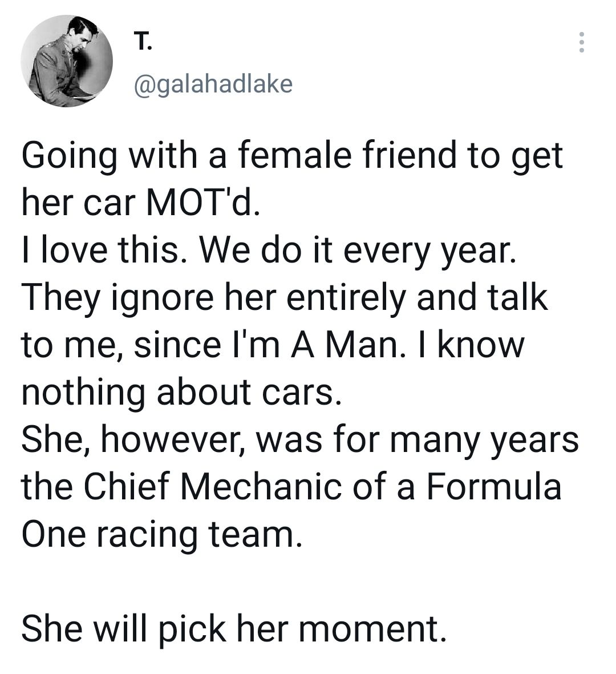Click the word 'Formula' in the tweet
This screenshot has width=616, height=674.
(494, 487)
